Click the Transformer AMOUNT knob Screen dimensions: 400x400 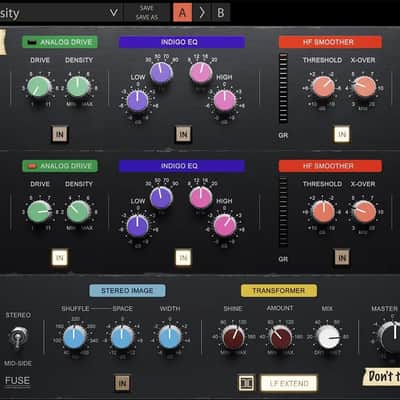pyautogui.click(x=281, y=337)
